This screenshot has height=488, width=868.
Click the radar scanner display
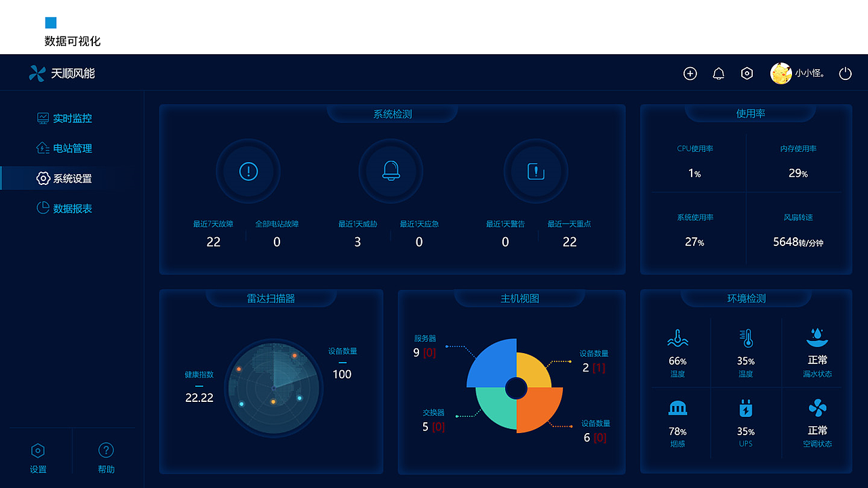coord(274,388)
